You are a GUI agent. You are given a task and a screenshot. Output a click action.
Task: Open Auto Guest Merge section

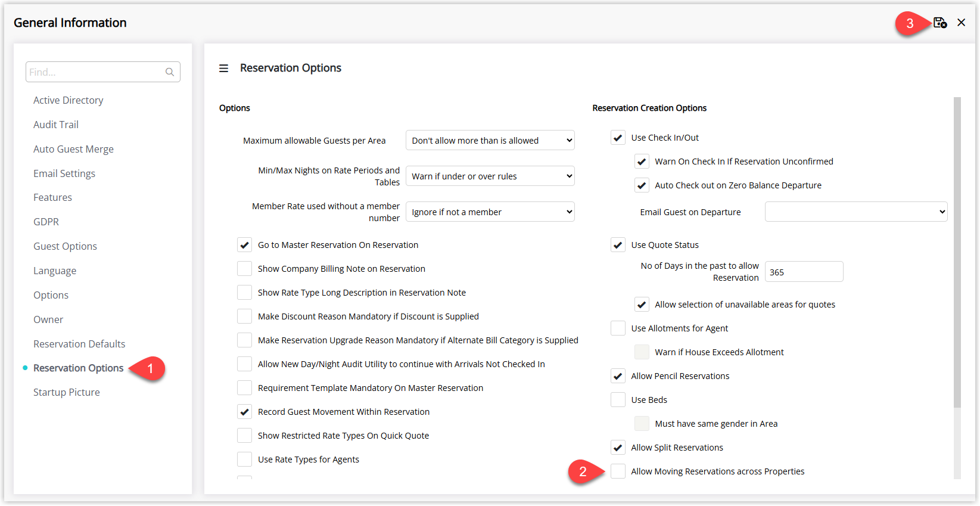tap(73, 149)
